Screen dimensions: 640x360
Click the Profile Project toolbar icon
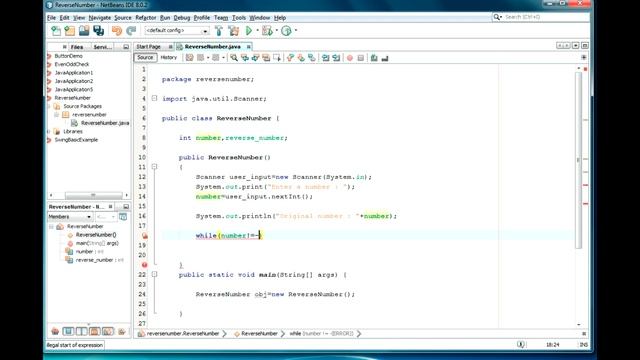(287, 31)
